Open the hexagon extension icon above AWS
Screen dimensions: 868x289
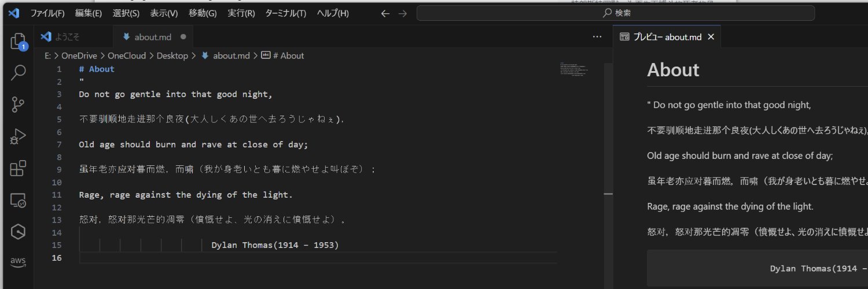click(19, 232)
